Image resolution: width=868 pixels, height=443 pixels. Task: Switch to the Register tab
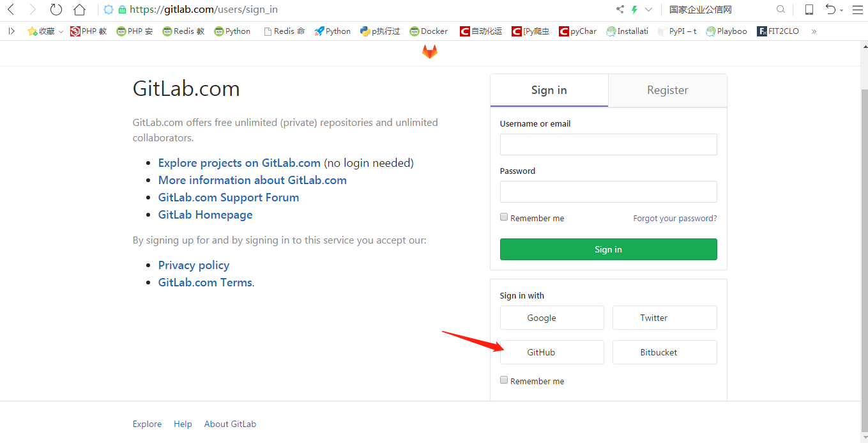tap(667, 90)
